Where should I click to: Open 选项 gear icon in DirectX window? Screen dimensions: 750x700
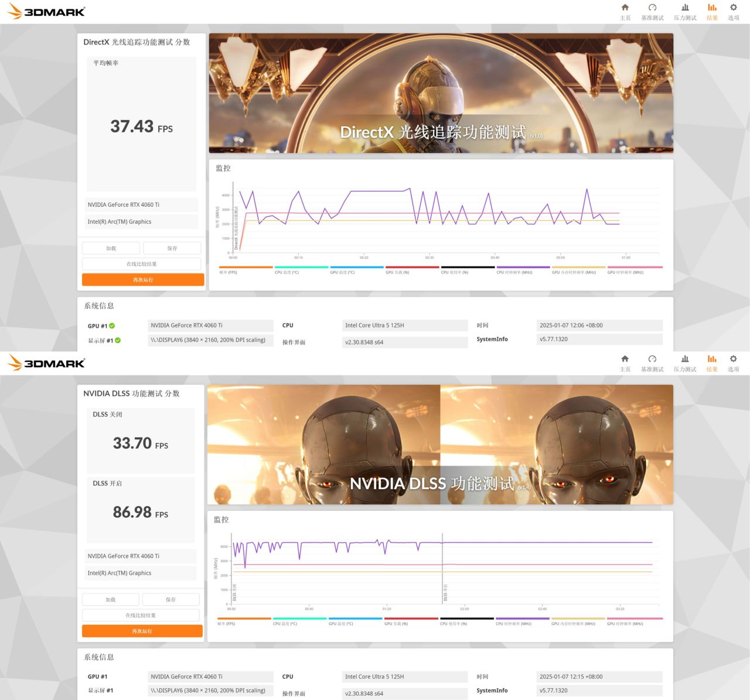(734, 11)
